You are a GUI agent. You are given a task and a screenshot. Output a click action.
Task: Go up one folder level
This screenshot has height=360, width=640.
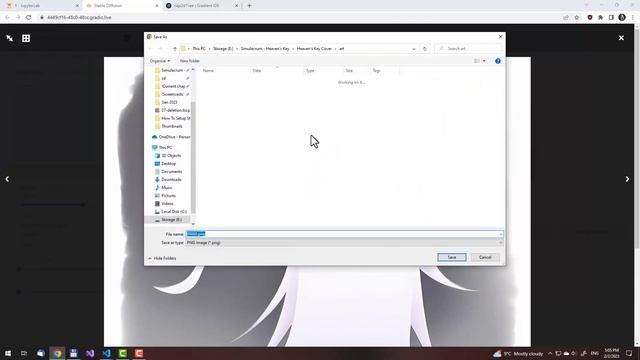coord(175,49)
